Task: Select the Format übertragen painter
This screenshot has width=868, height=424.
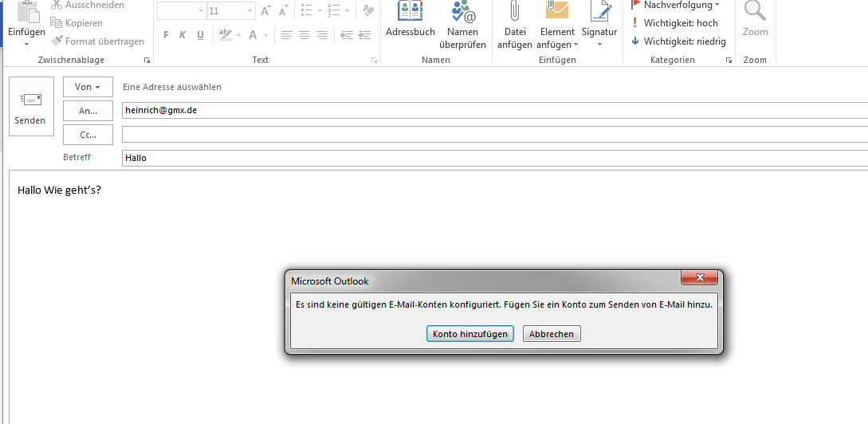Action: point(97,41)
